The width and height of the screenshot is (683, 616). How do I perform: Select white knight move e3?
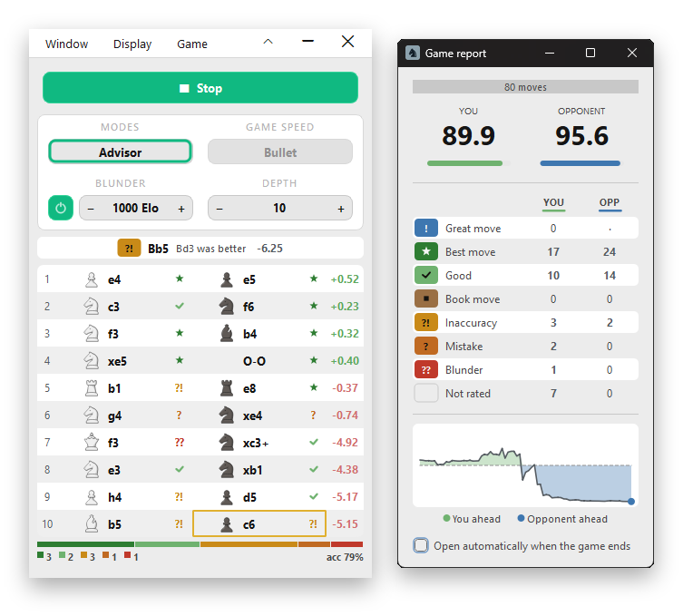113,470
